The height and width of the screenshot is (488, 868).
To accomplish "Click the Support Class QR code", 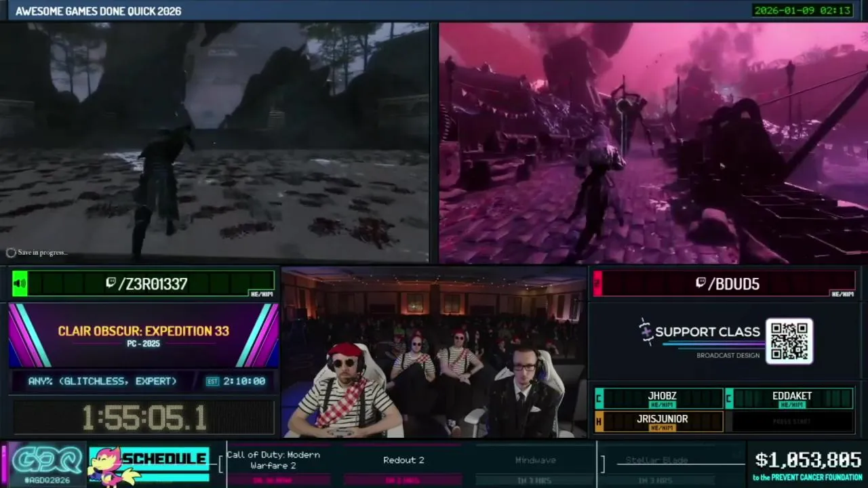I will pyautogui.click(x=789, y=342).
